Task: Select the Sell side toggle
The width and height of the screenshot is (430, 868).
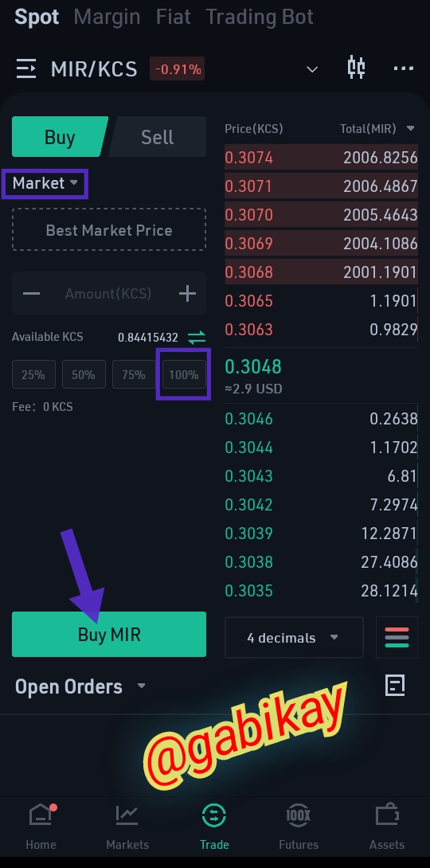Action: coord(158,137)
